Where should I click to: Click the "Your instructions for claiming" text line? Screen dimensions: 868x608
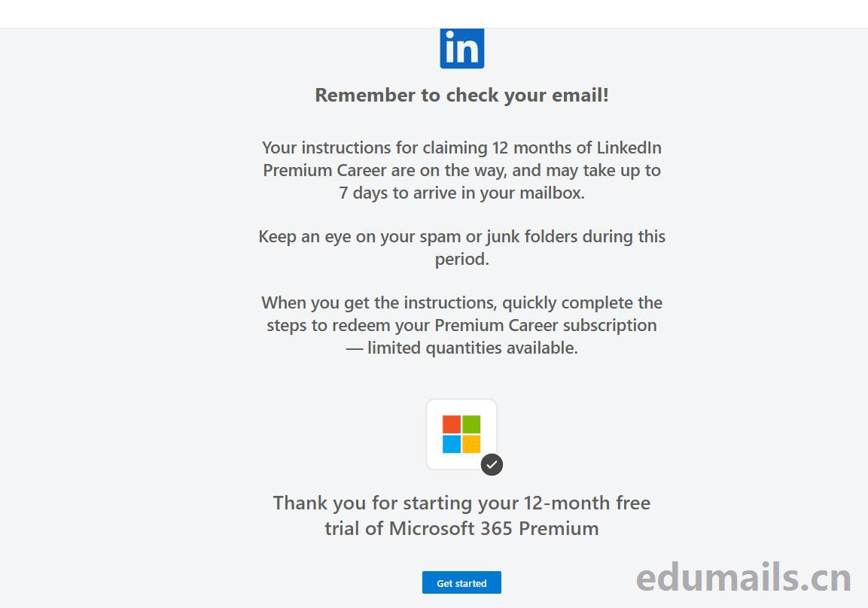461,147
